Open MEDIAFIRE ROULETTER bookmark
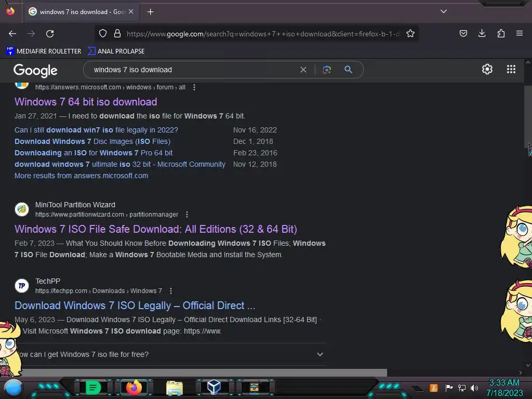Screen dimensions: 532x399 44,51
